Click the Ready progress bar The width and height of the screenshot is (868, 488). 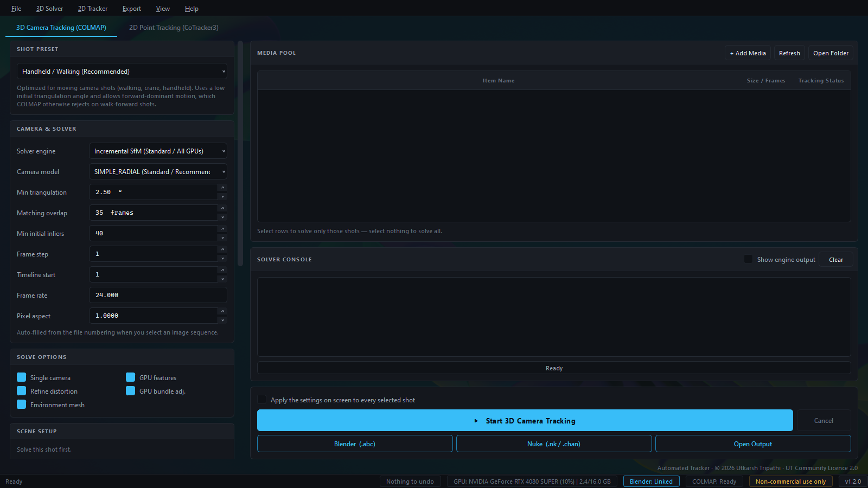click(554, 368)
